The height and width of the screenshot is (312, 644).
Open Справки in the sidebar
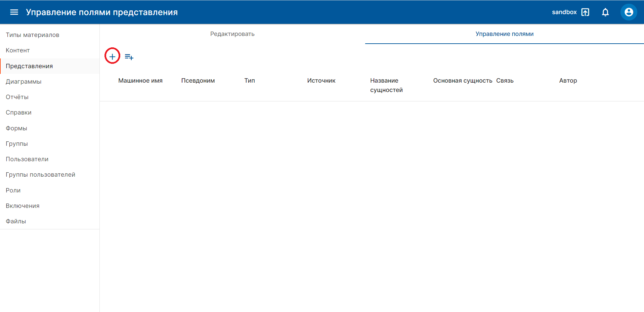click(x=18, y=113)
